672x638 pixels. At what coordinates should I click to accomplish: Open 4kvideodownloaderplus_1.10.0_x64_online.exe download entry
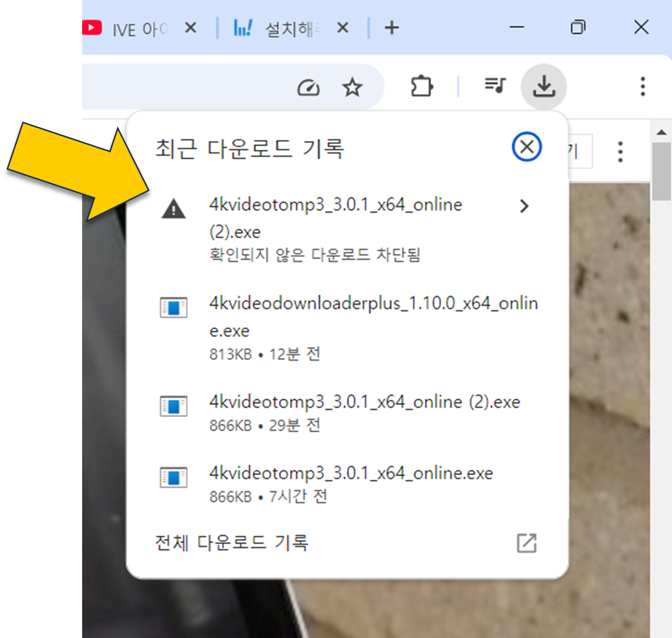[348, 327]
